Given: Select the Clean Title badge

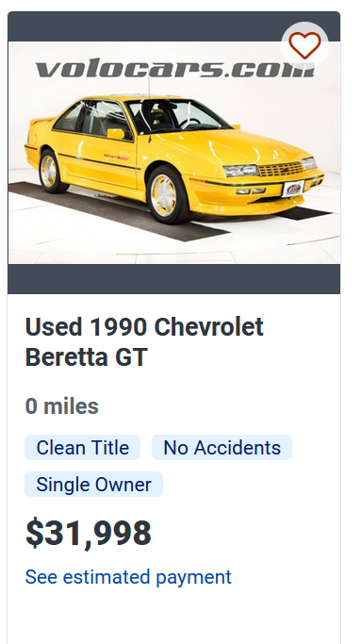Looking at the screenshot, I should pos(83,448).
